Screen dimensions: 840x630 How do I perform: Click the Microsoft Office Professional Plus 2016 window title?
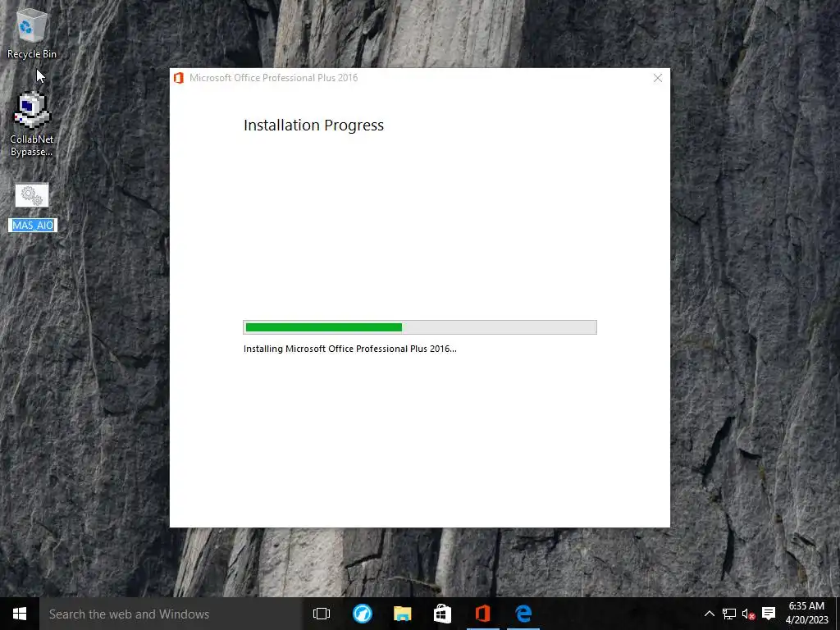click(x=273, y=78)
